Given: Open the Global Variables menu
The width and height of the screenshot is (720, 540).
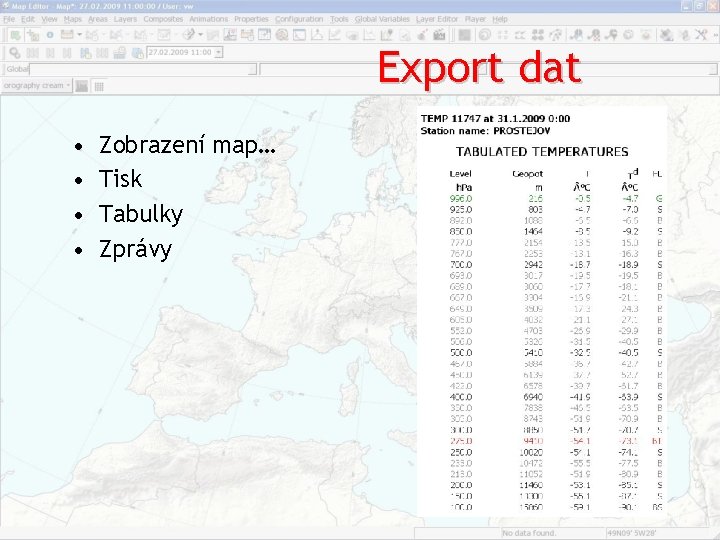Looking at the screenshot, I should coord(382,19).
